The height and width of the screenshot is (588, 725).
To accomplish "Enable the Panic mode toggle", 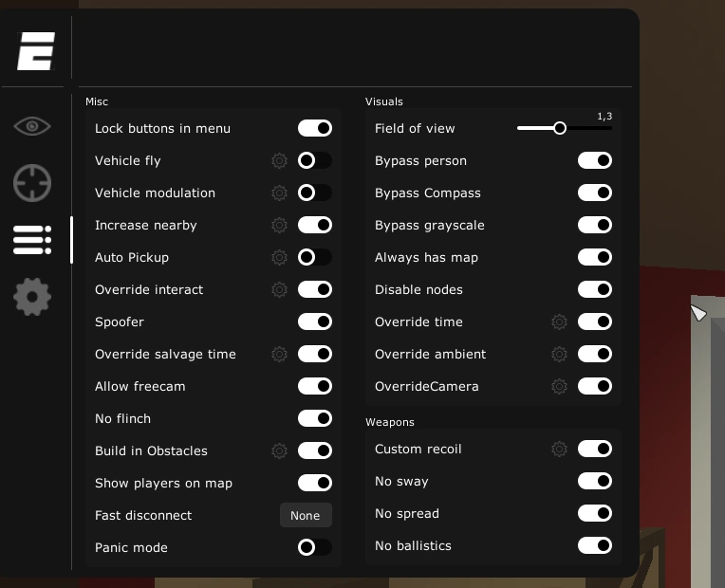I will coord(315,547).
